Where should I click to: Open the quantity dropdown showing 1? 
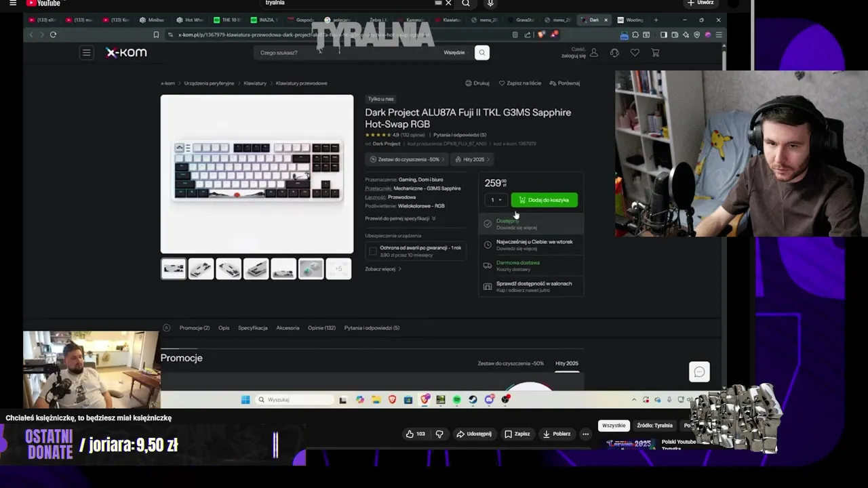[x=496, y=200]
